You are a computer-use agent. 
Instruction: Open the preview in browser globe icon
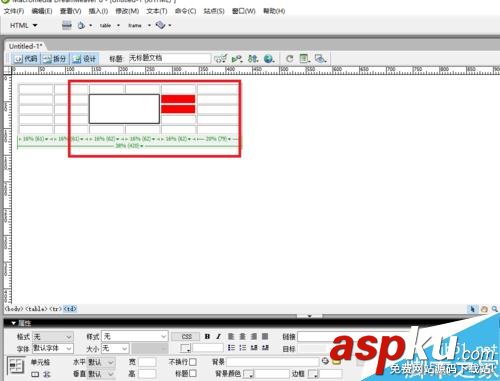pos(269,59)
